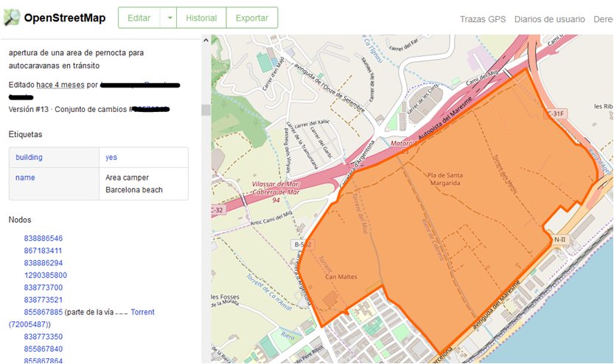Open node 838773350
Screen dimensions: 614x364
(43, 337)
